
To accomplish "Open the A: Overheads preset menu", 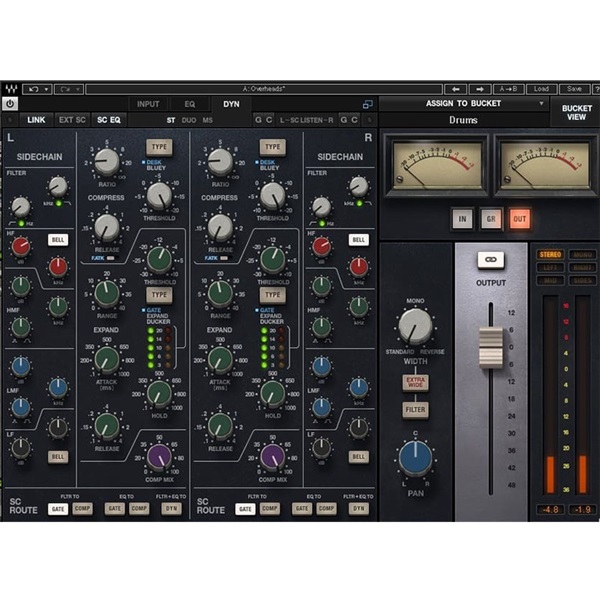I will tap(264, 89).
